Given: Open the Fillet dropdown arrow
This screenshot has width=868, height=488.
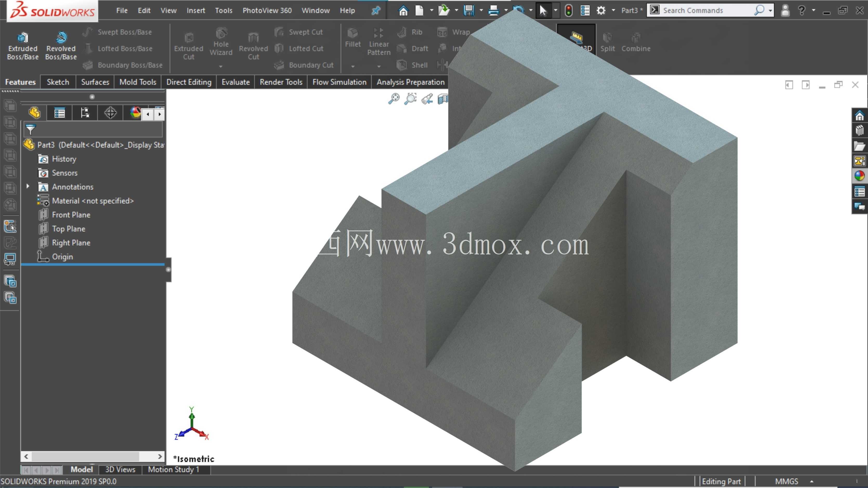Looking at the screenshot, I should [x=353, y=66].
